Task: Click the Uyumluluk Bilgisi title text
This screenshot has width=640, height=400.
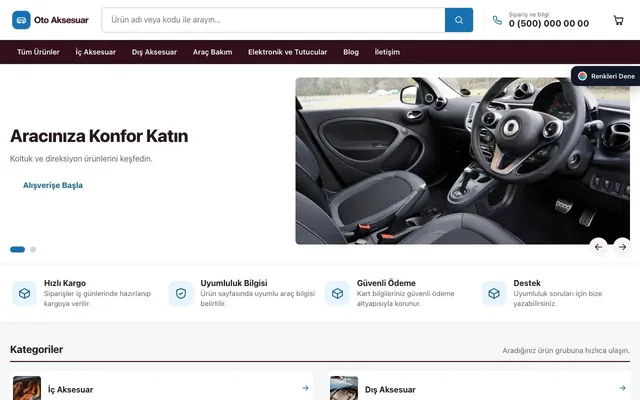Action: tap(234, 283)
